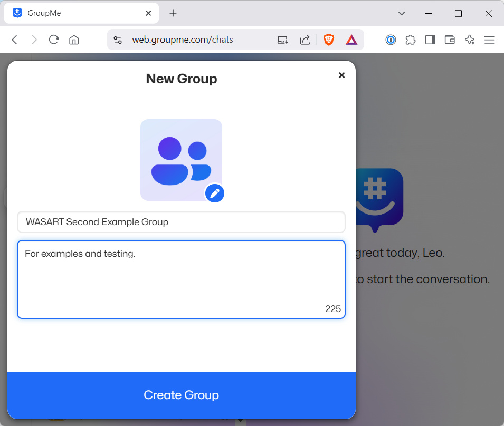
Task: Open site settings icon in address bar
Action: click(118, 40)
